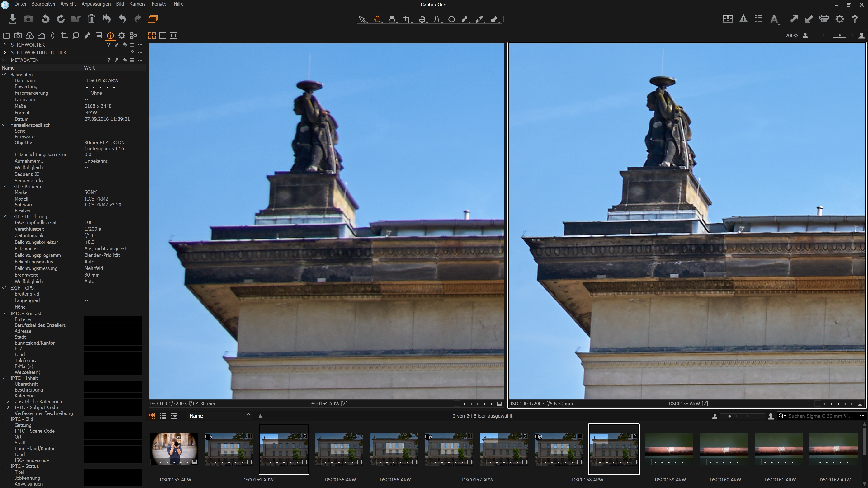Open the Name sort dropdown
This screenshot has width=868, height=488.
click(x=219, y=416)
